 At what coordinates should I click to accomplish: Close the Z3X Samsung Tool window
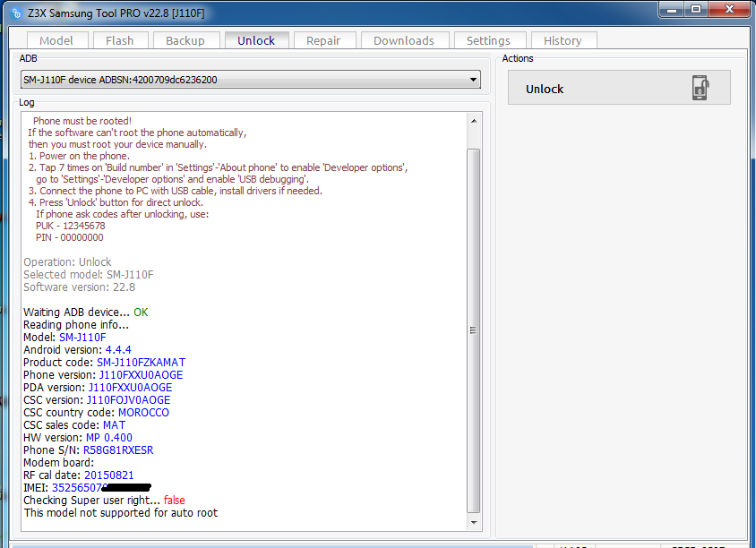tap(729, 9)
